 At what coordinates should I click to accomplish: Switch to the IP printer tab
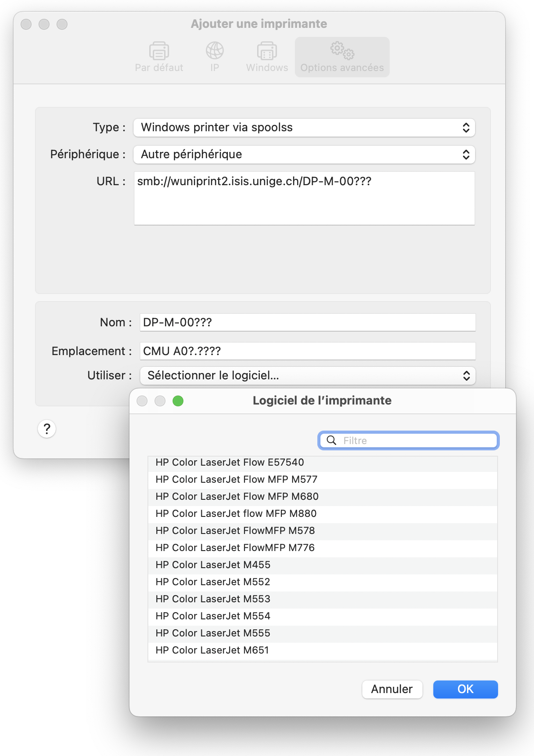tap(215, 57)
